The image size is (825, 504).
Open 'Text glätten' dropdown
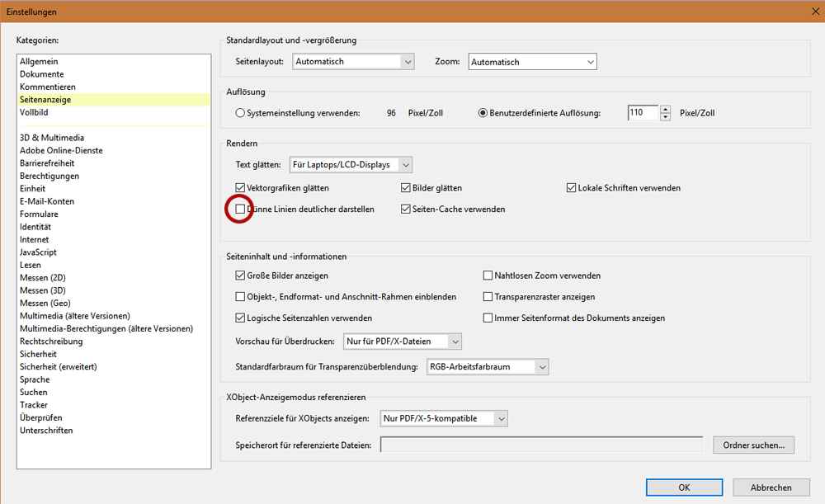pos(350,165)
